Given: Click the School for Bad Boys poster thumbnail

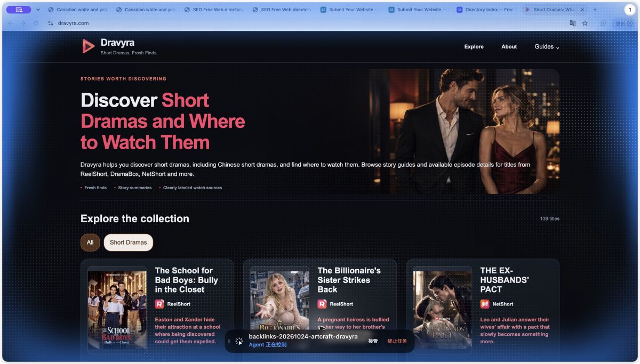Looking at the screenshot, I should (117, 310).
